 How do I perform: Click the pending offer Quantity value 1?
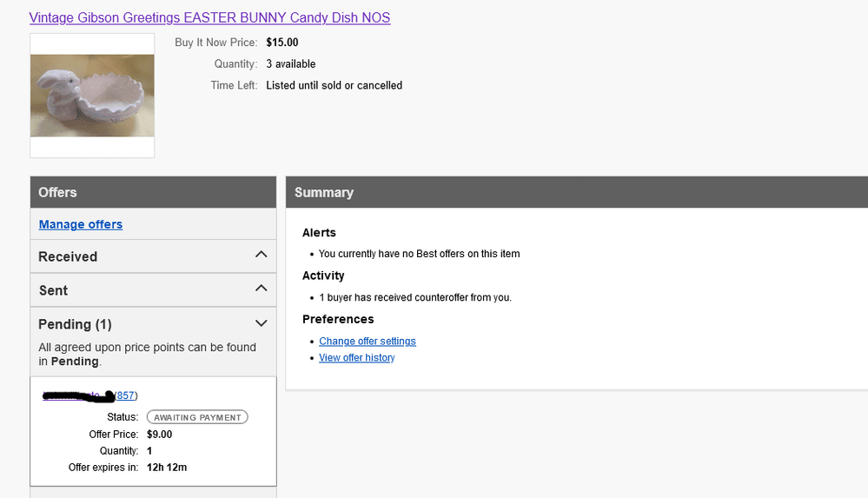[x=149, y=451]
